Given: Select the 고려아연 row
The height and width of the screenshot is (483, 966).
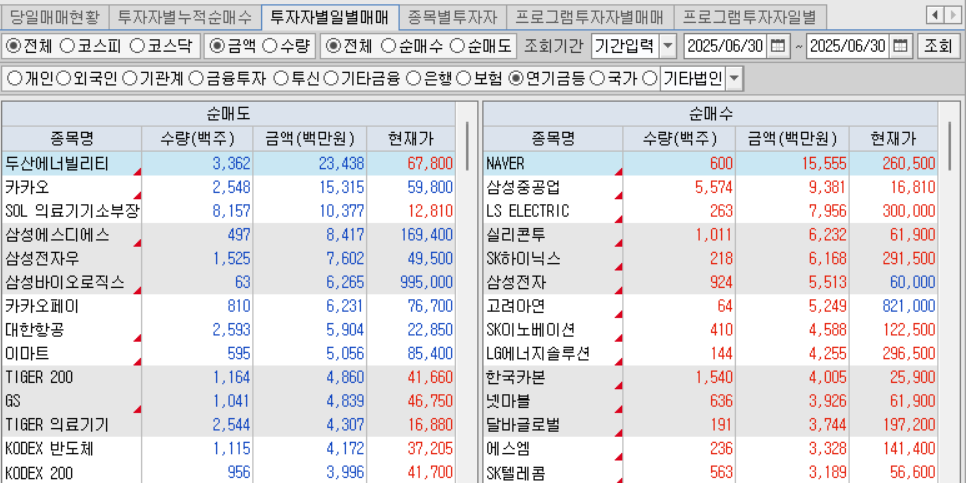Looking at the screenshot, I should tap(710, 306).
